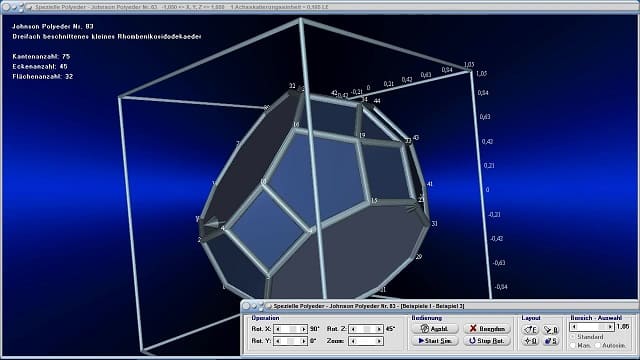
Task: Start the simulation with Start Sim.
Action: pos(435,340)
